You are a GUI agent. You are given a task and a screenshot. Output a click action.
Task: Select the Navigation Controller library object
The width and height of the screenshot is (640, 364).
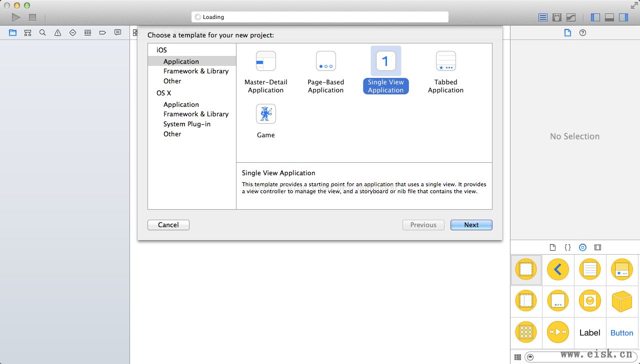coord(558,270)
